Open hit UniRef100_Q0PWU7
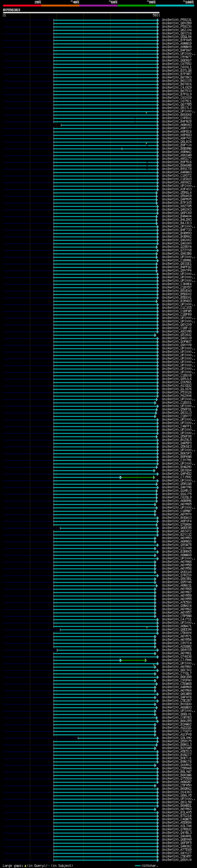This screenshot has height=868, width=197. tap(176, 342)
